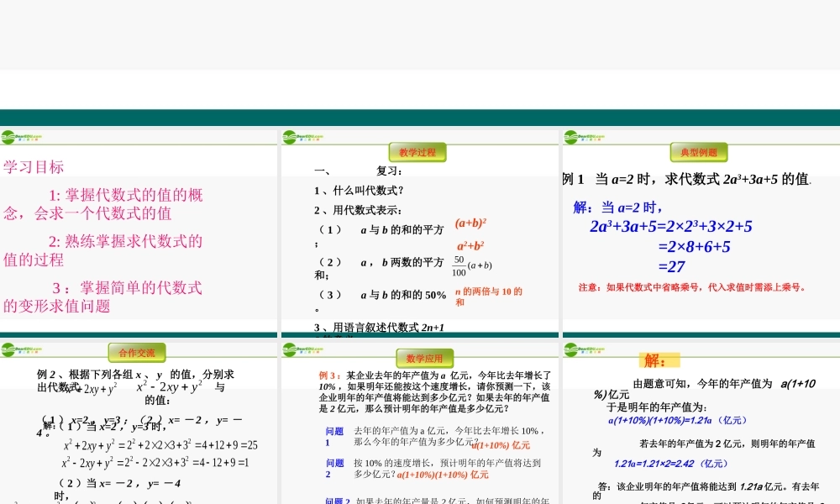Click the green 数学应用 button
Screen dimensions: 840x504
pos(425,359)
